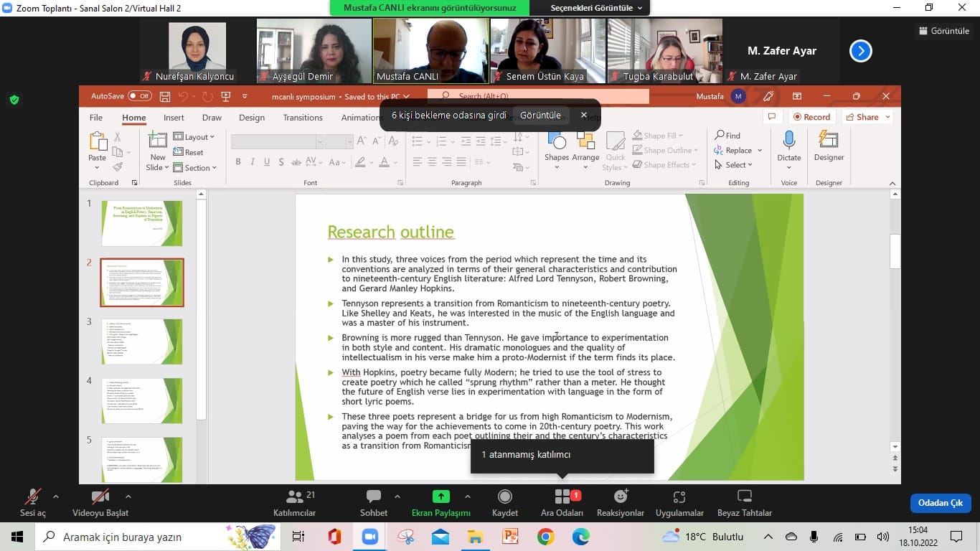Open the Layout dropdown
Viewport: 980px width, 551px height.
tap(194, 137)
